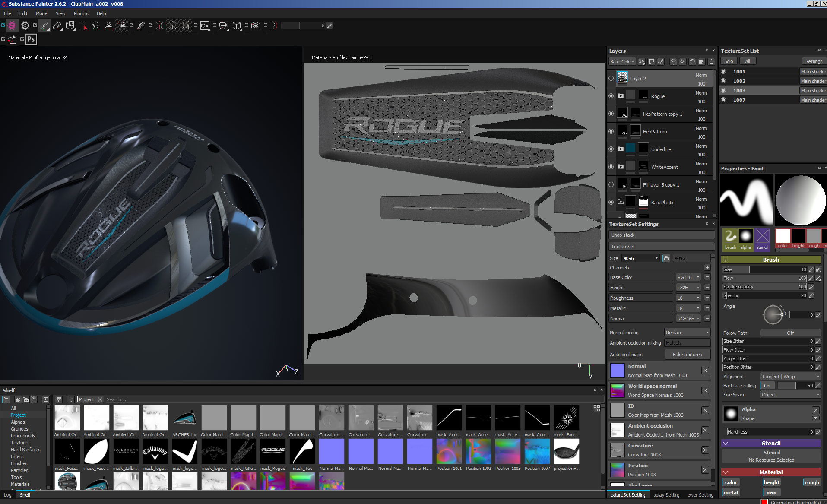The image size is (827, 504).
Task: Open the 3D/2D viewport layout switcher
Action: tap(205, 25)
